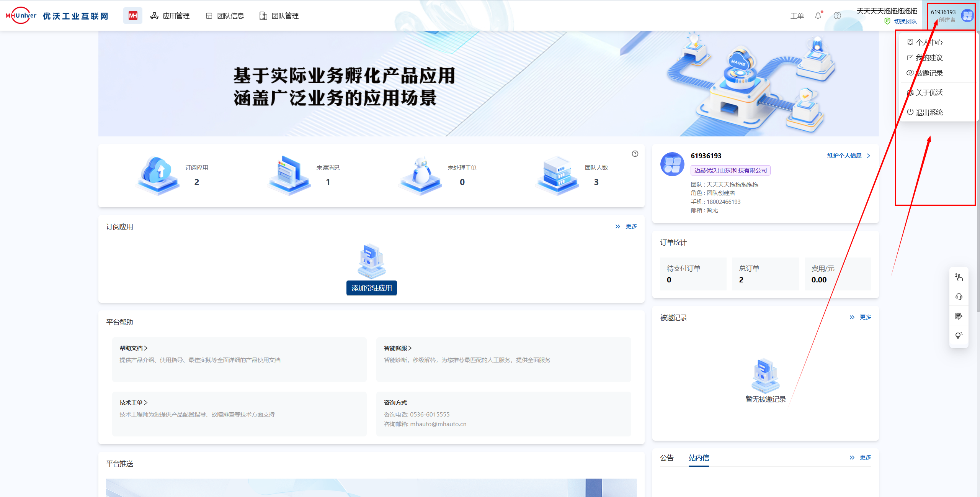
Task: Click the red MH home icon
Action: (x=132, y=16)
